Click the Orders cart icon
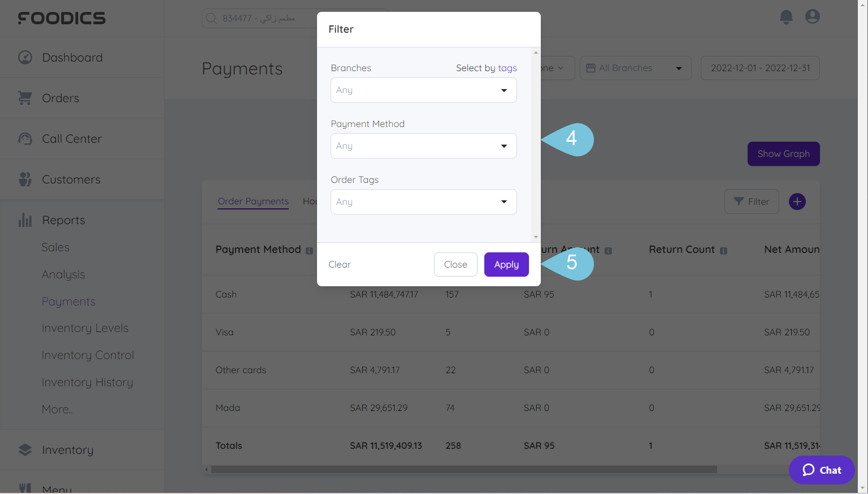The width and height of the screenshot is (868, 494). (25, 98)
